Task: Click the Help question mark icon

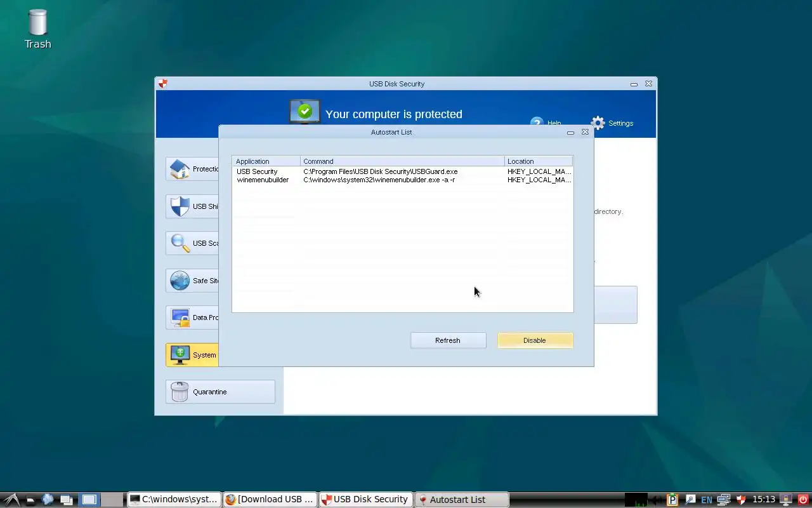Action: coord(537,121)
